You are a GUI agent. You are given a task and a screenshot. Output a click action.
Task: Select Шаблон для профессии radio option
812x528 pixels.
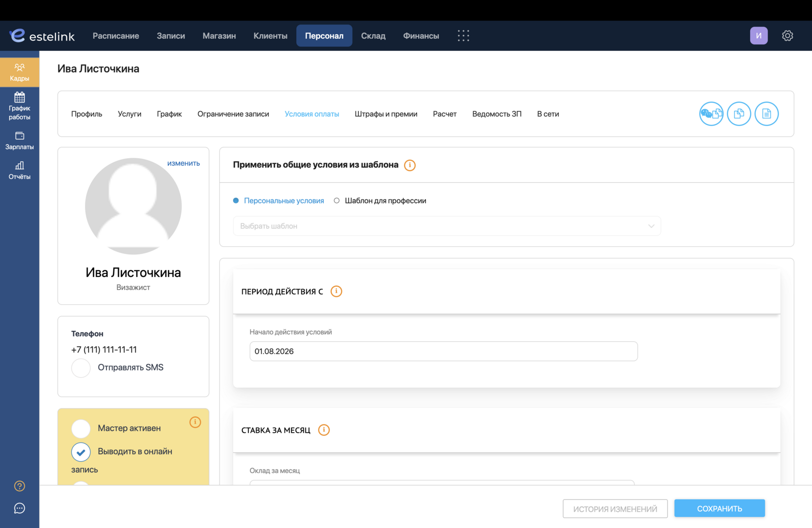pyautogui.click(x=336, y=201)
